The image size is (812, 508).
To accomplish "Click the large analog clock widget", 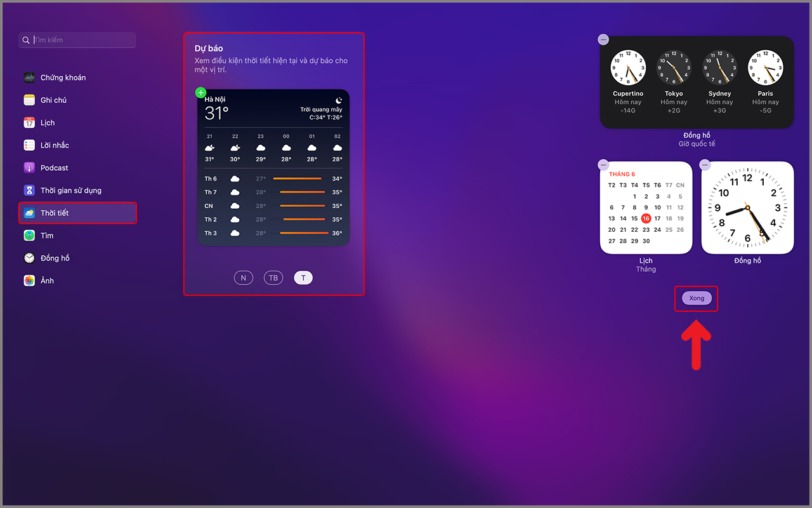I will [x=747, y=208].
